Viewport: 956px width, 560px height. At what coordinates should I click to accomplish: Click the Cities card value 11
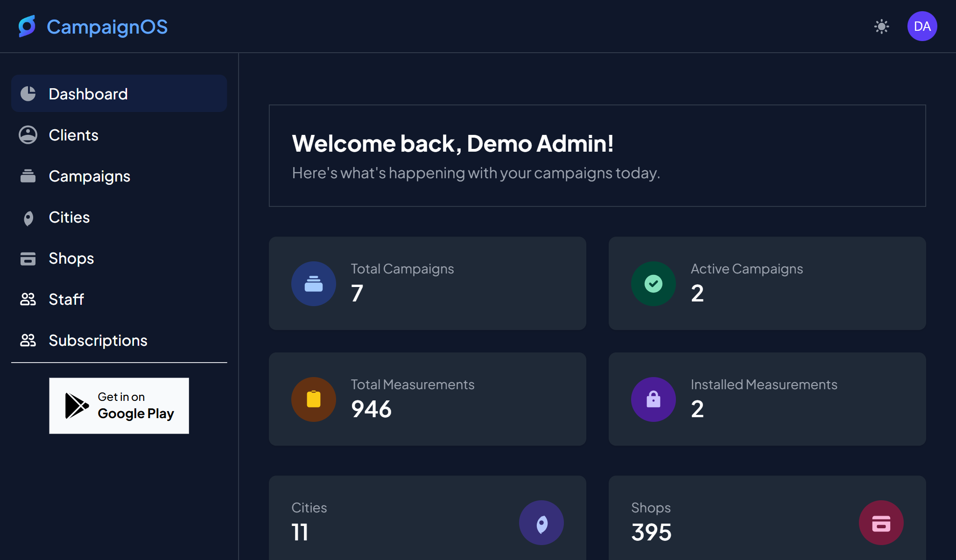click(x=300, y=532)
